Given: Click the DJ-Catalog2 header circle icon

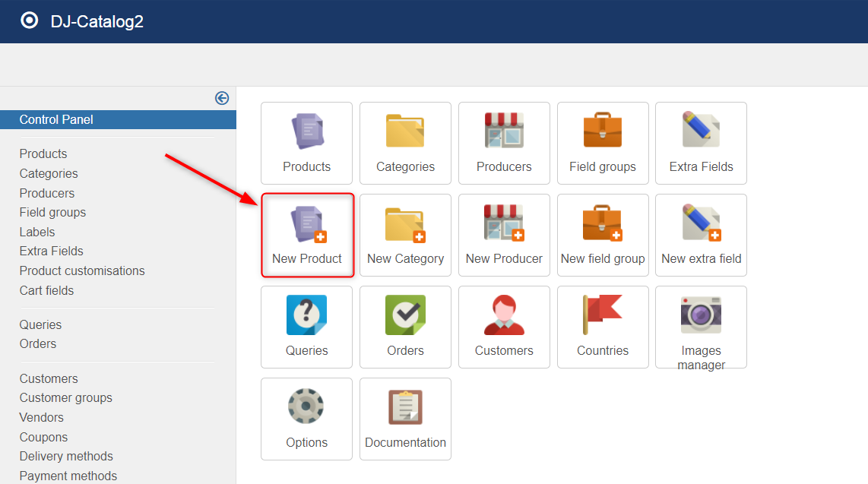Looking at the screenshot, I should (x=30, y=21).
